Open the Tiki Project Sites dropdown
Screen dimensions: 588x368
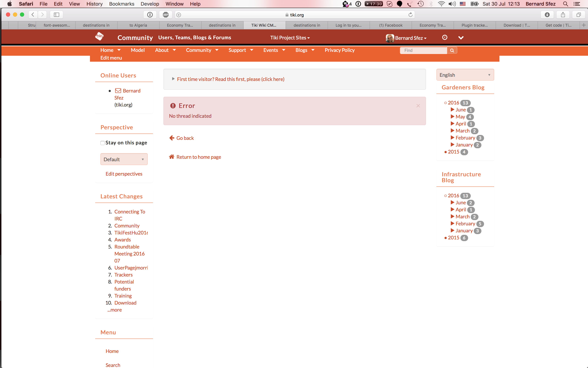(290, 38)
